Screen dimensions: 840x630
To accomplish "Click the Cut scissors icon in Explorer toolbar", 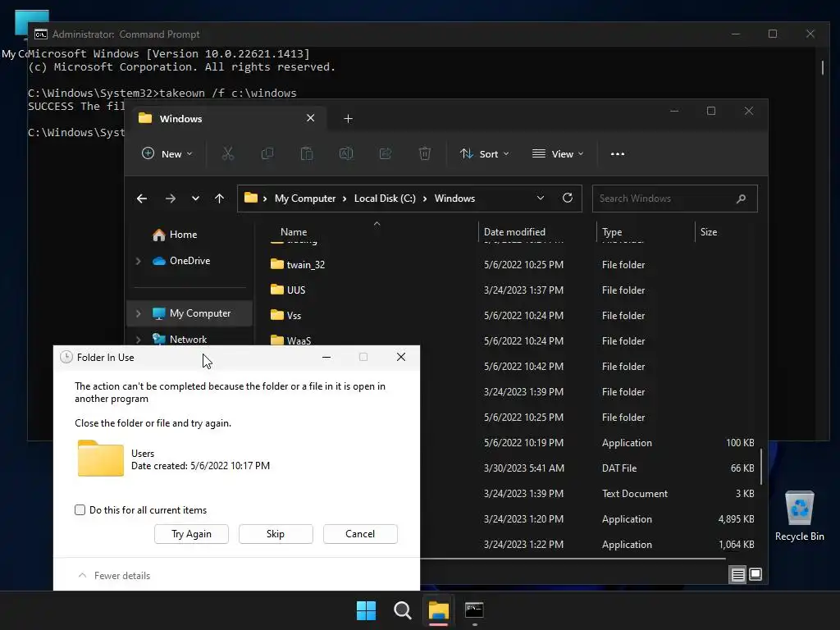I will pyautogui.click(x=228, y=153).
